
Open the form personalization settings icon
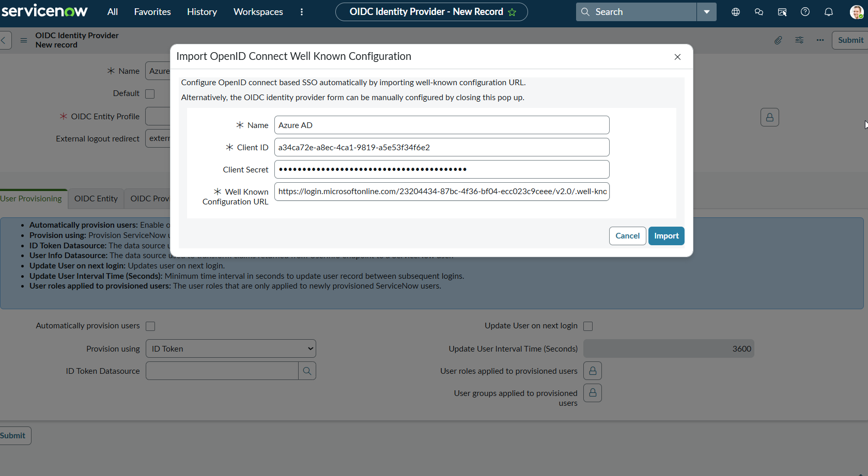[x=799, y=40]
